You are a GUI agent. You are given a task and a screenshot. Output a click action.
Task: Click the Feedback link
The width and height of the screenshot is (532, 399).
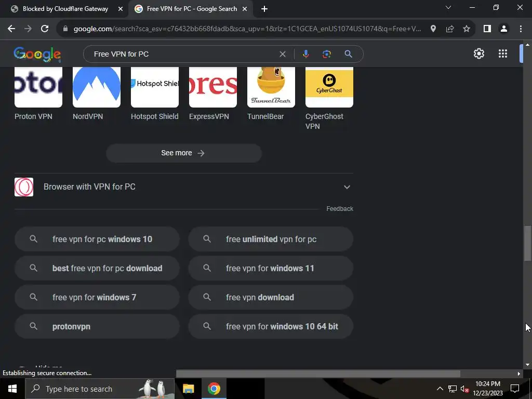point(340,209)
